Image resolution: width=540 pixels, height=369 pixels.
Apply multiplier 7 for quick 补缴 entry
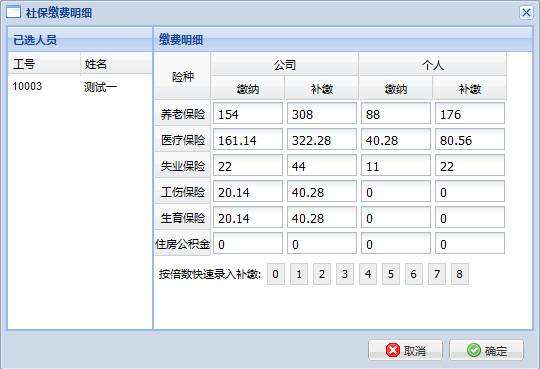tap(437, 274)
